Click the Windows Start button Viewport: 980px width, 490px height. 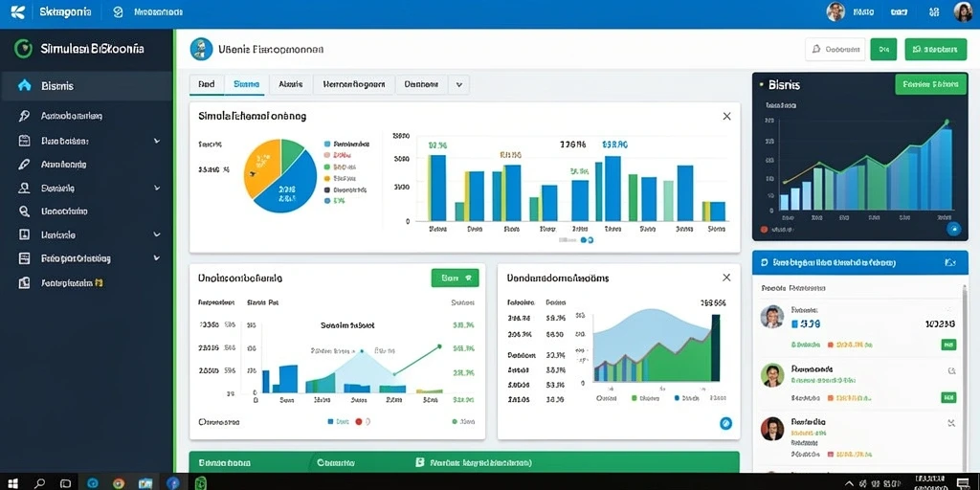pyautogui.click(x=11, y=483)
